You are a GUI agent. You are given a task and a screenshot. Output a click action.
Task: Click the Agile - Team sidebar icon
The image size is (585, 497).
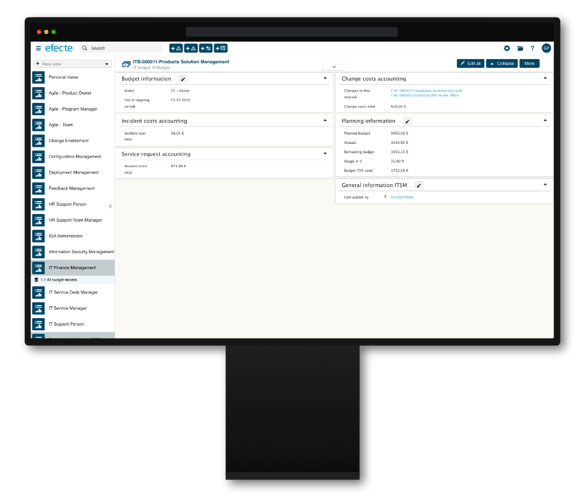pos(38,125)
